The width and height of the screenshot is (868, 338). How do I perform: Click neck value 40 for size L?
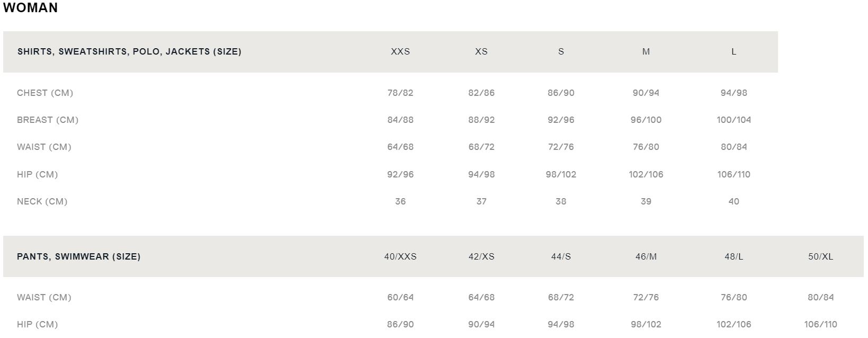click(733, 201)
